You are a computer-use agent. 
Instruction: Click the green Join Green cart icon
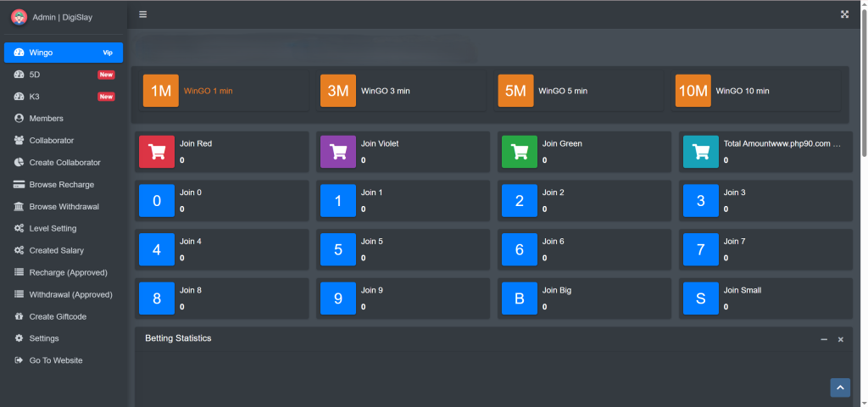tap(520, 152)
